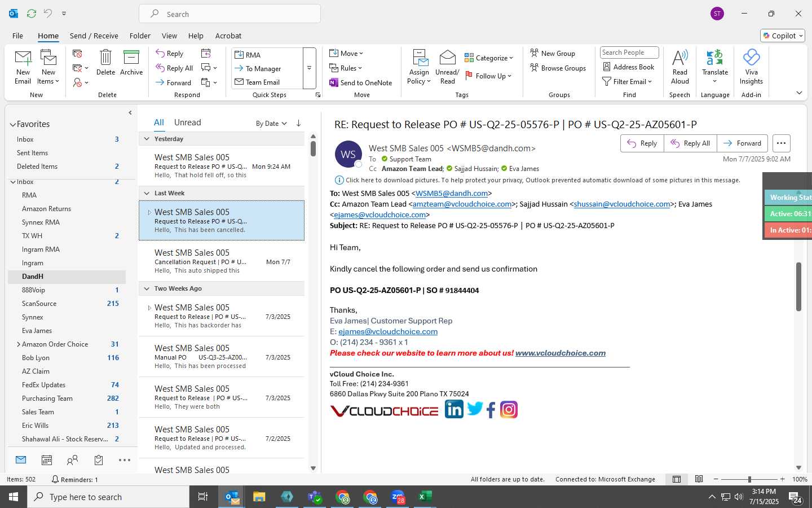Image resolution: width=812 pixels, height=508 pixels.
Task: Start Read Aloud
Action: [680, 67]
